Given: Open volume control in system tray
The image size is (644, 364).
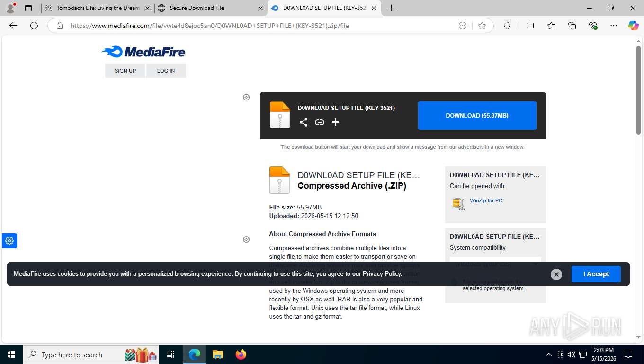Looking at the screenshot, I should (x=571, y=355).
